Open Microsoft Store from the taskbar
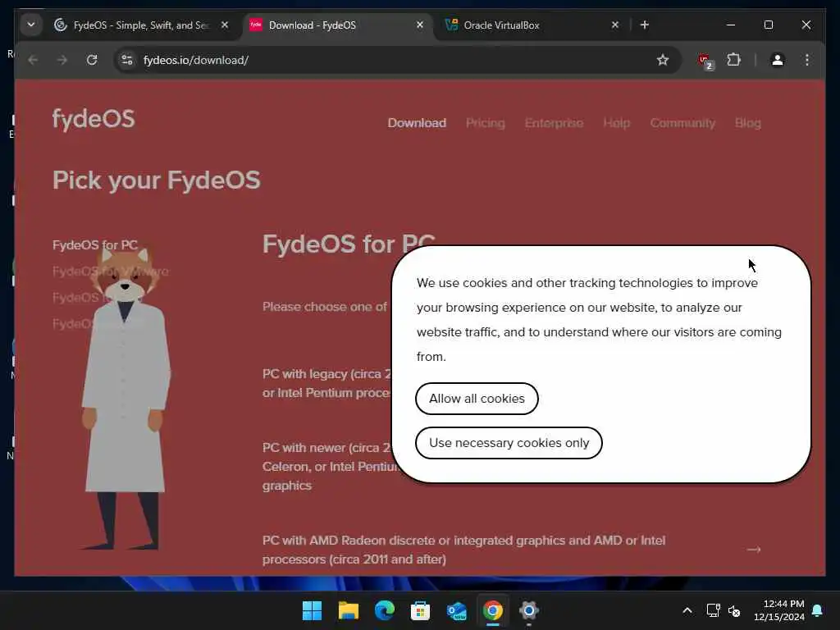This screenshot has width=840, height=630. pos(421,610)
